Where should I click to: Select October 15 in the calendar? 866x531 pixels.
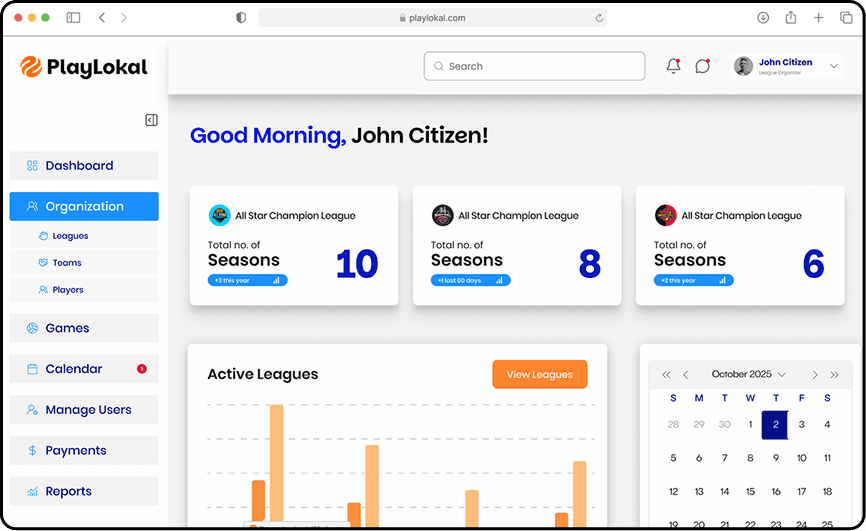click(750, 491)
